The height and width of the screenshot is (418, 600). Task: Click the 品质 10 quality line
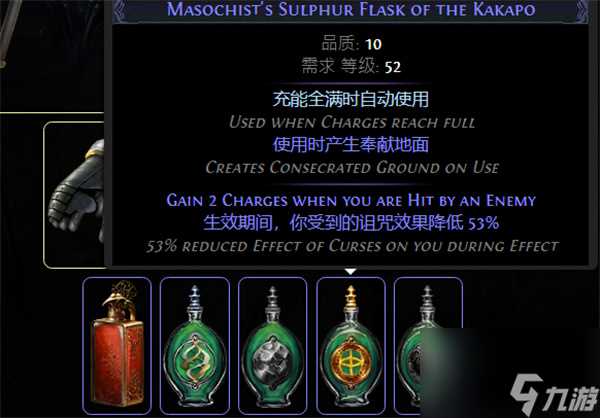[351, 44]
